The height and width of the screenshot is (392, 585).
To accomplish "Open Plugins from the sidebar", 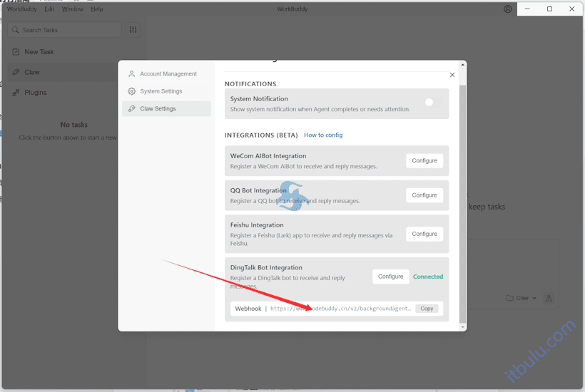I will click(35, 93).
